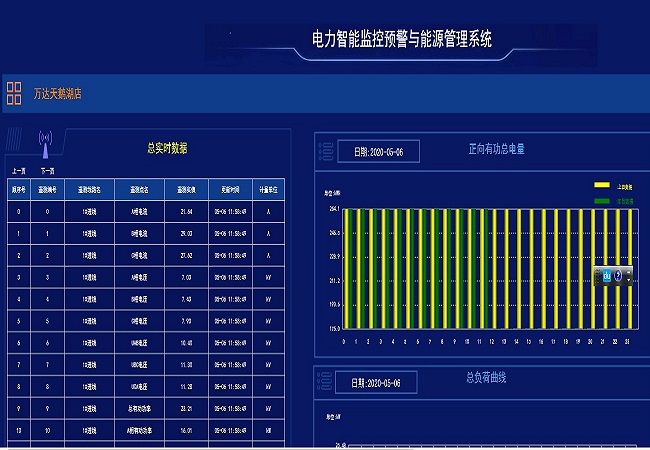This screenshot has width=650, height=450.
Task: Click the 顺序号 column header
Action: coord(19,188)
